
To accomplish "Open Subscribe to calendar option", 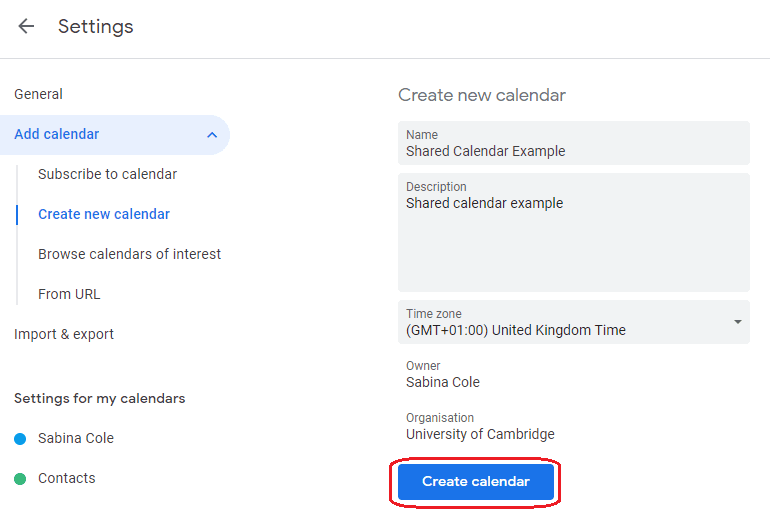I will click(x=107, y=174).
